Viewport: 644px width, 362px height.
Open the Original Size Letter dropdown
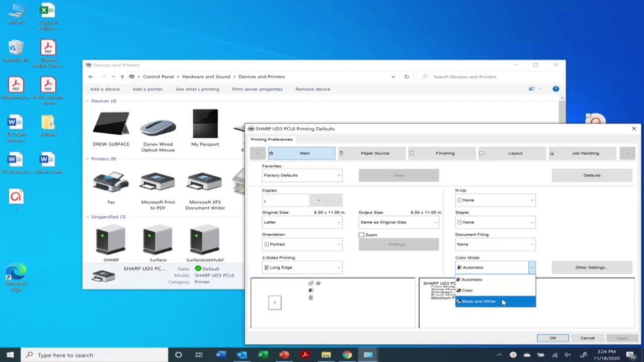[302, 222]
